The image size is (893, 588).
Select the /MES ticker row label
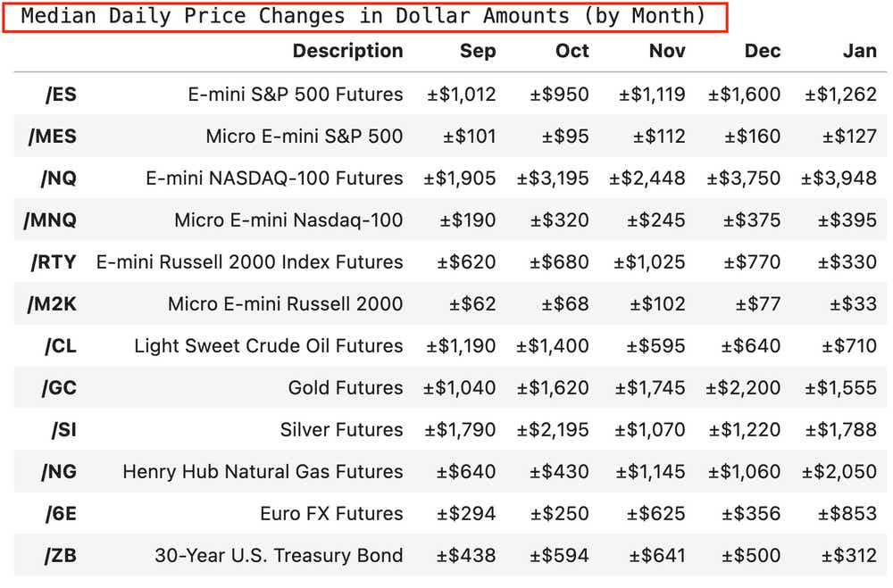[52, 137]
